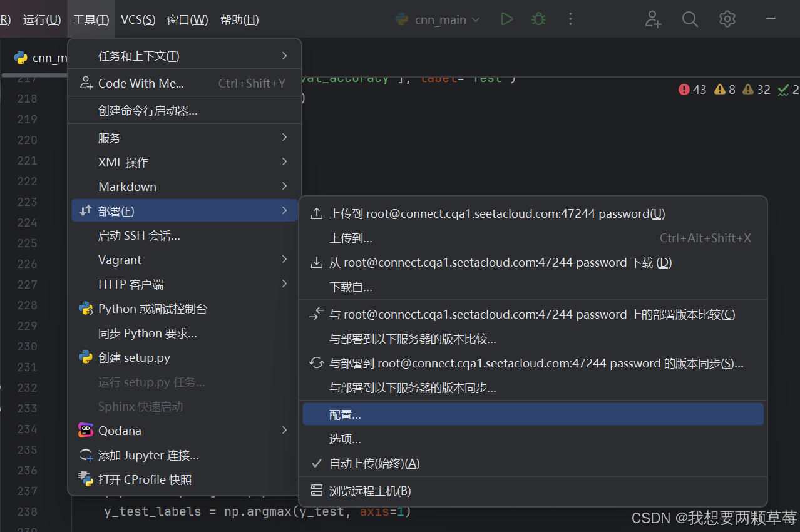Open the 帮助(H) menu

(x=238, y=19)
